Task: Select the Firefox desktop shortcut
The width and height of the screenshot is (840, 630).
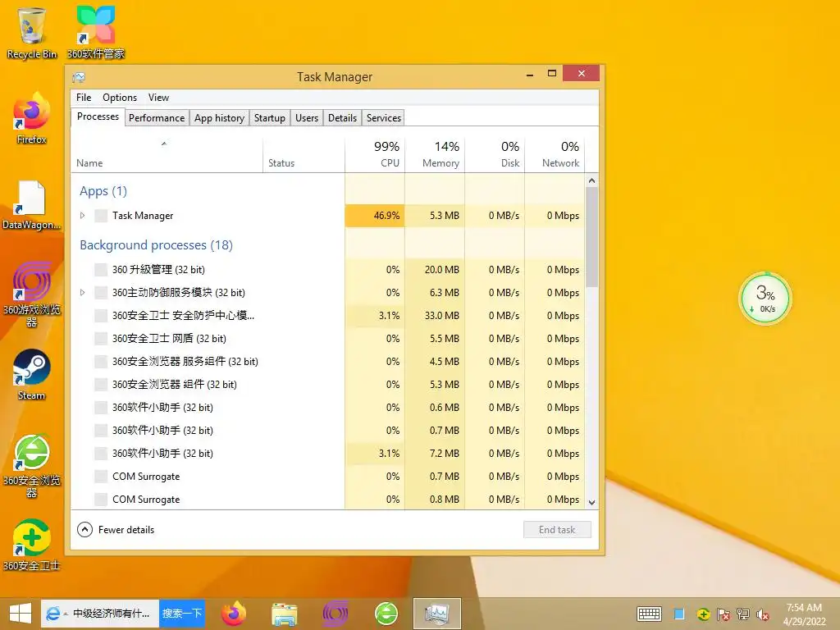Action: click(x=32, y=118)
